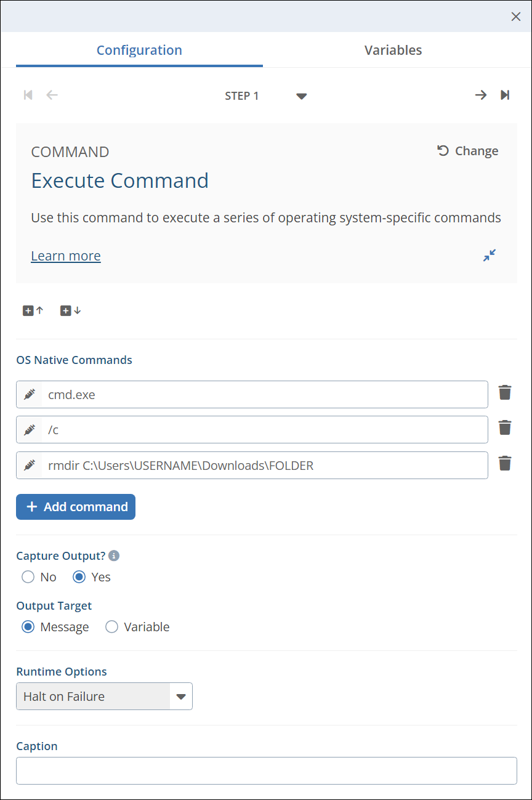Open the STEP 1 dropdown
Screen dimensions: 532x800
[301, 96]
